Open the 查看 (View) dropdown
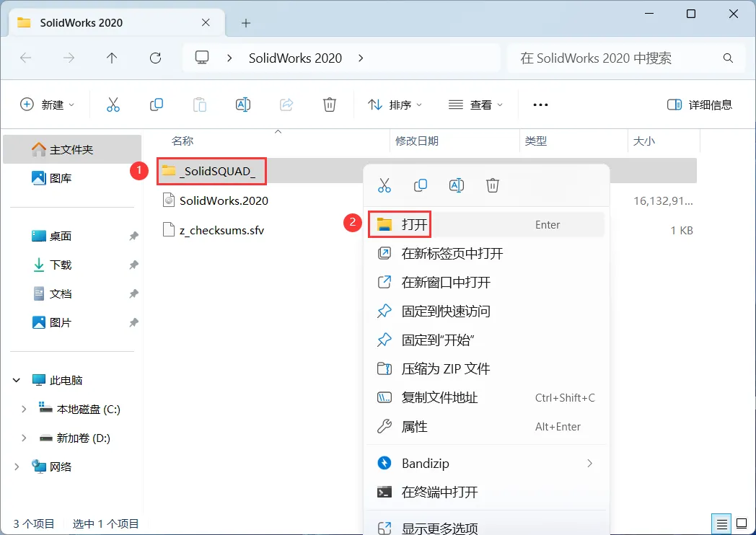This screenshot has width=756, height=535. (x=475, y=105)
